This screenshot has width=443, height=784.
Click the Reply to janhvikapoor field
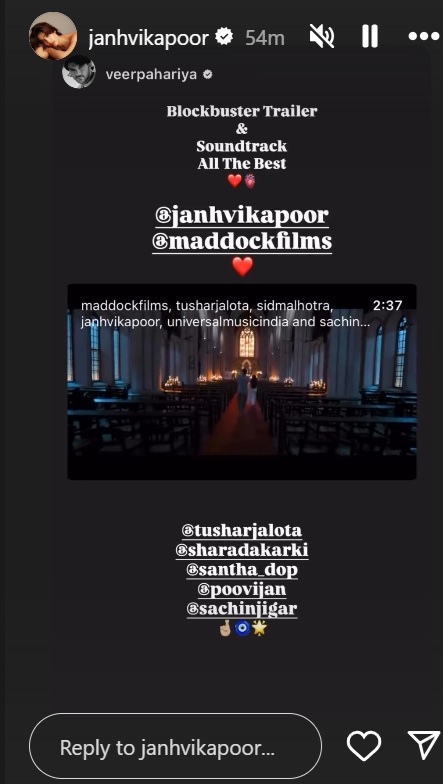[176, 746]
